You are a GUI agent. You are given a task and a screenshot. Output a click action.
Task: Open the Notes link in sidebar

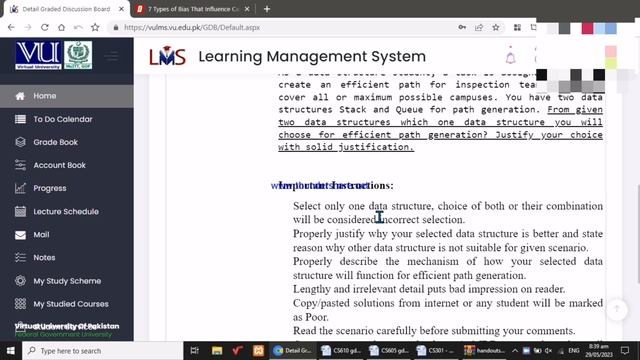coord(44,258)
